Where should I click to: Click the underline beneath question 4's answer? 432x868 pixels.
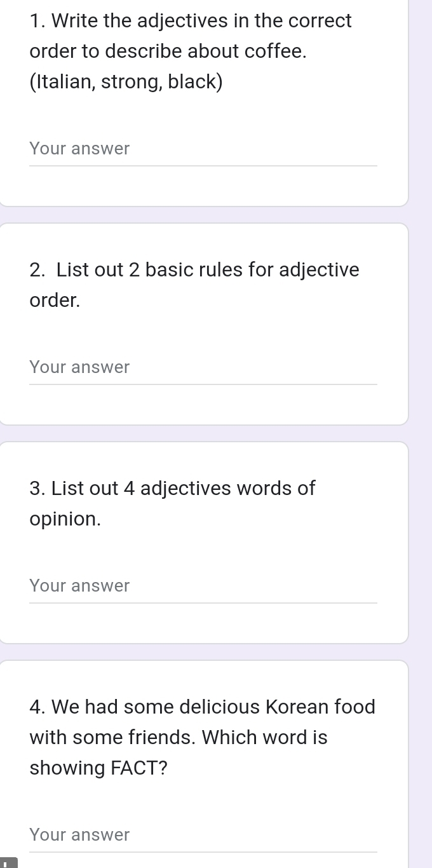203,852
